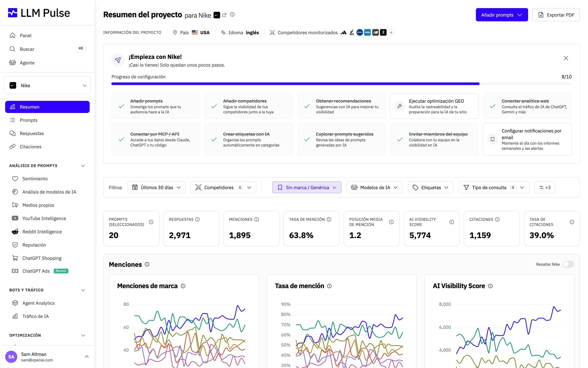The image size is (588, 368).
Task: Open the Modelos de IA filter dropdown
Action: click(374, 187)
